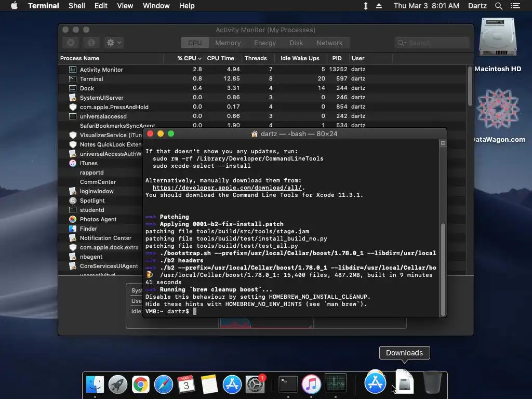Select the Photos Agent process row
The height and width of the screenshot is (399, 532).
[x=101, y=219]
